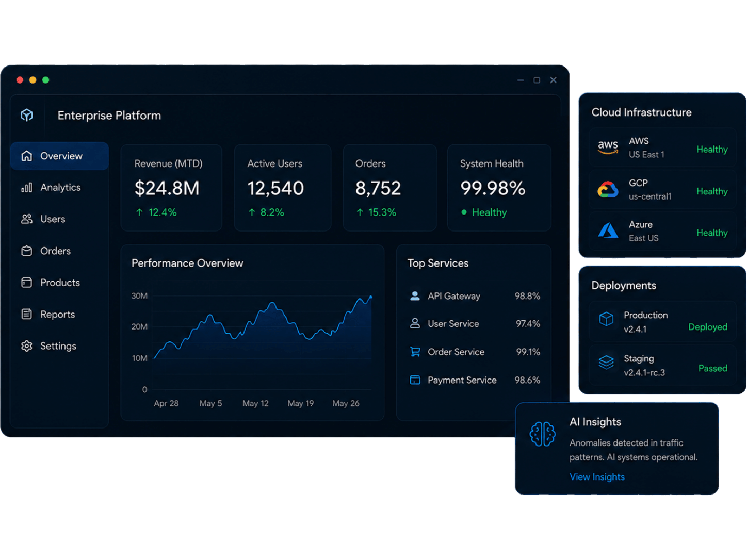
Task: Click the Analytics bar chart icon
Action: click(27, 187)
